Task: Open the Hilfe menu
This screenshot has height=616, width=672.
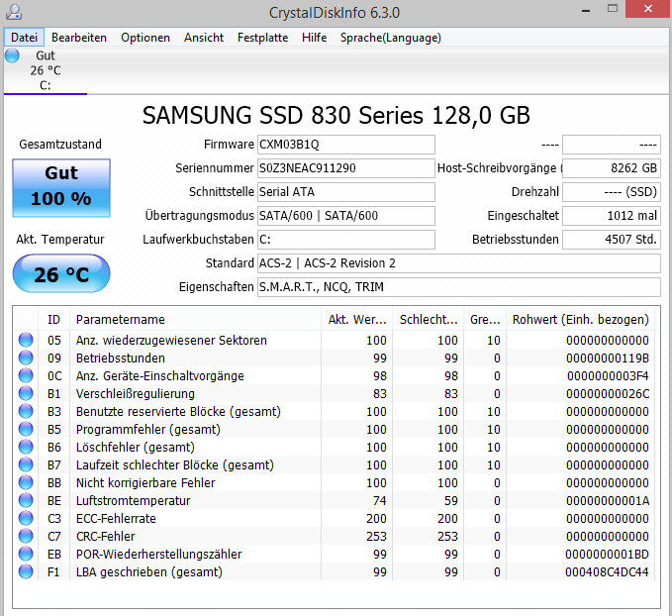Action: 314,38
